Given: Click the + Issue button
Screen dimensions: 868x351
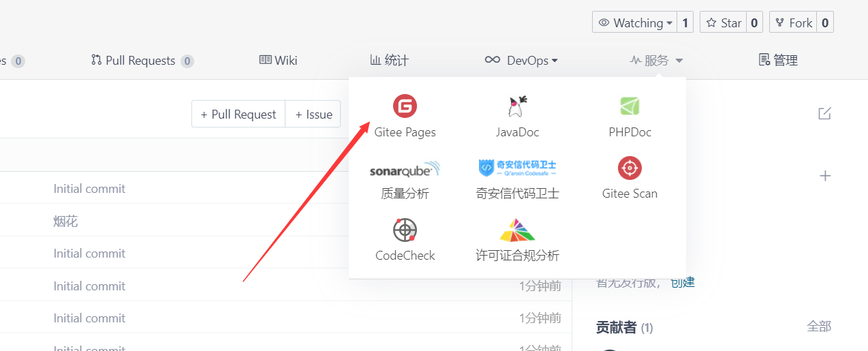Looking at the screenshot, I should point(313,114).
